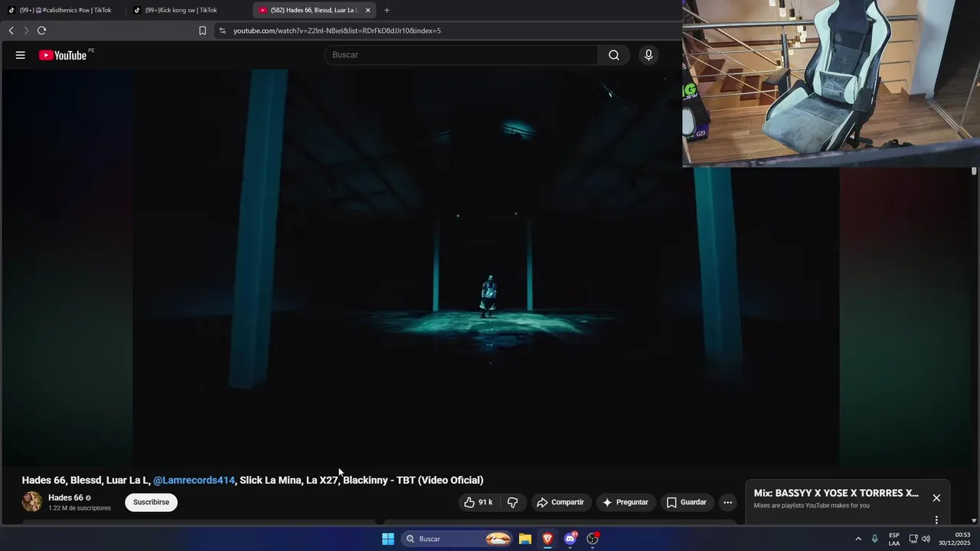Open a new browser tab

(x=387, y=10)
